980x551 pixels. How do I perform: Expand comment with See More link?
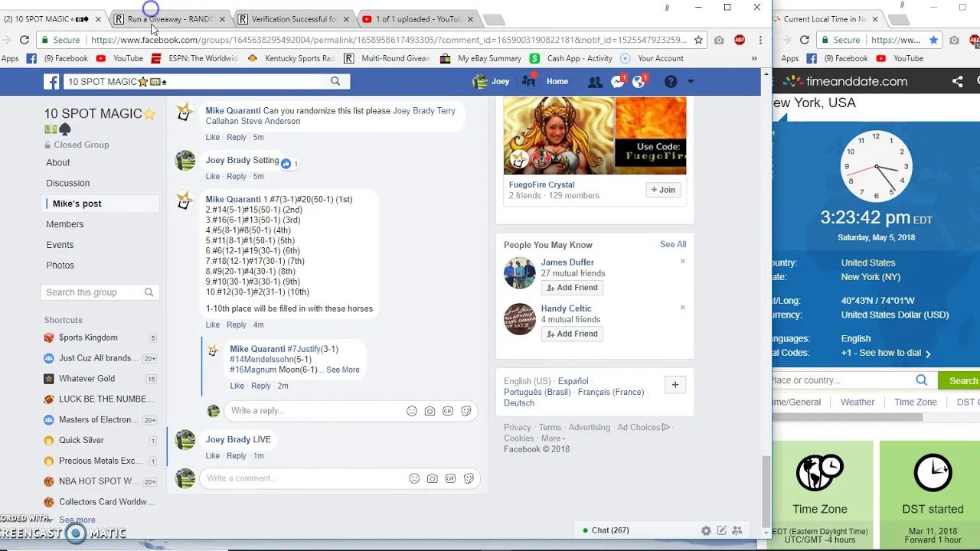[343, 370]
